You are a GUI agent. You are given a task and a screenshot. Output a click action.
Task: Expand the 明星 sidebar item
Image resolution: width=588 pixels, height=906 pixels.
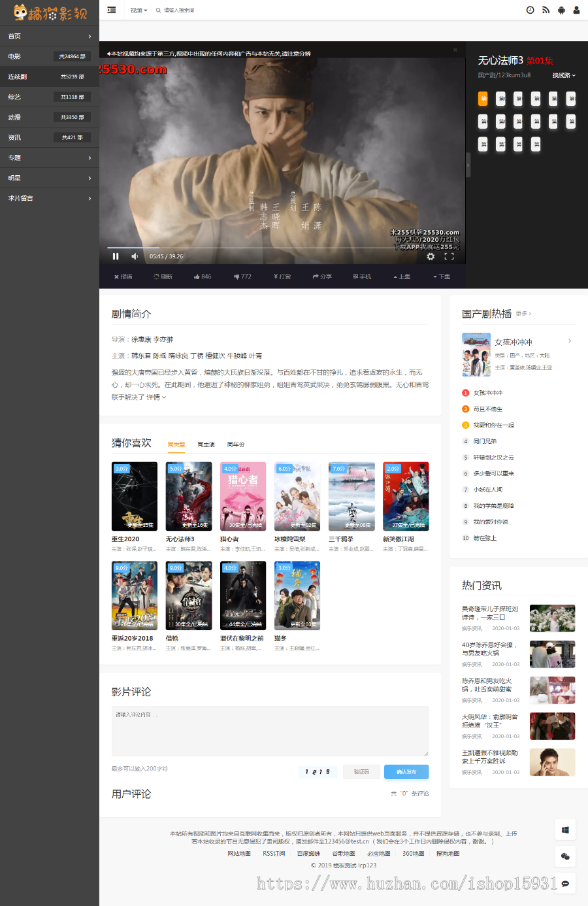coord(50,178)
